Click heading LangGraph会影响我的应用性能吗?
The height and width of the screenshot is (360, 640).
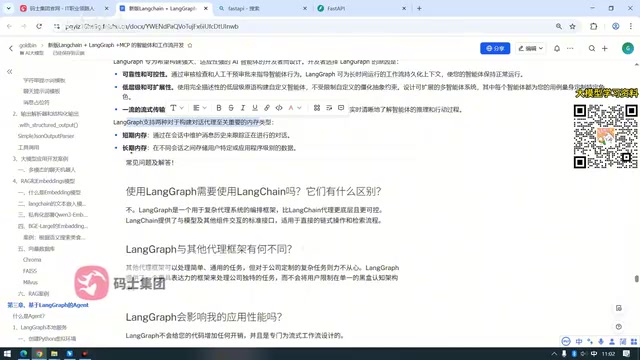coord(204,317)
